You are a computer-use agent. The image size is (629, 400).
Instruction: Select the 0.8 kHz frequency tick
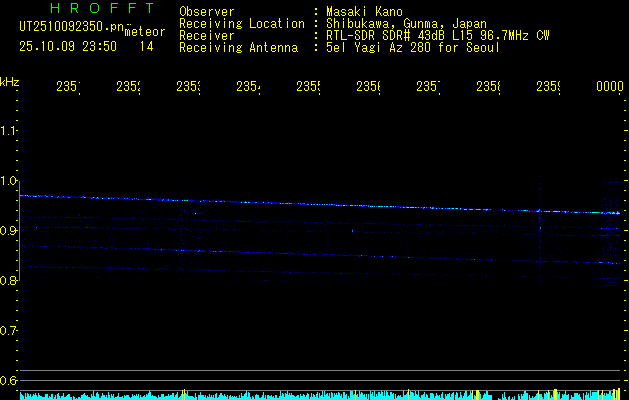coord(10,281)
